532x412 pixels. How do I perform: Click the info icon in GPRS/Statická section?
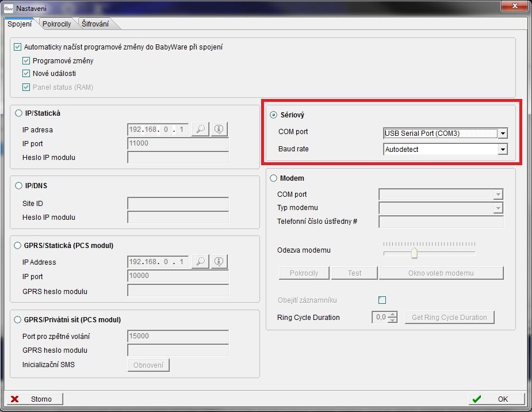click(x=219, y=262)
